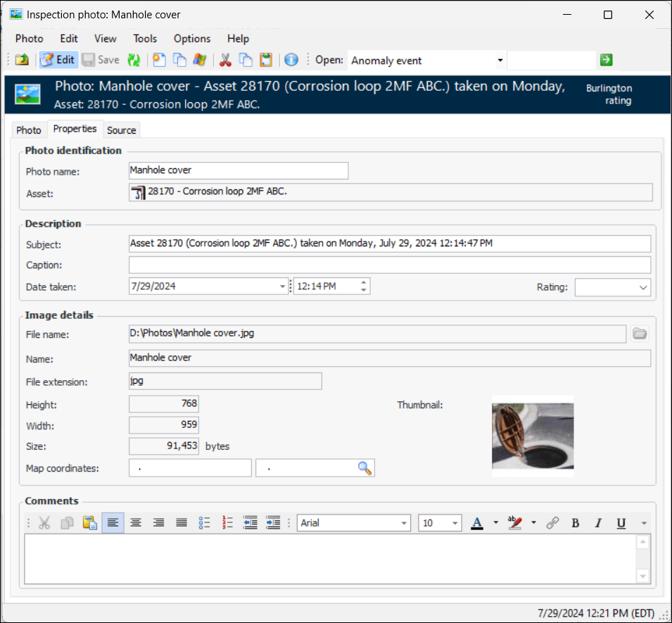This screenshot has height=623, width=672.
Task: Enable center text alignment in the Comments toolbar
Action: point(136,523)
